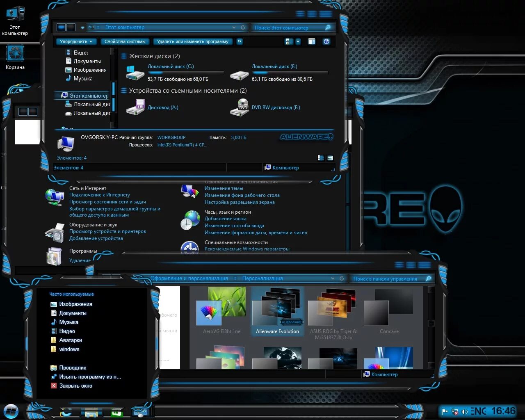Viewport: 525px width, 420px height.
Task: Expand the » more toolbar commands chevron
Action: tap(240, 41)
